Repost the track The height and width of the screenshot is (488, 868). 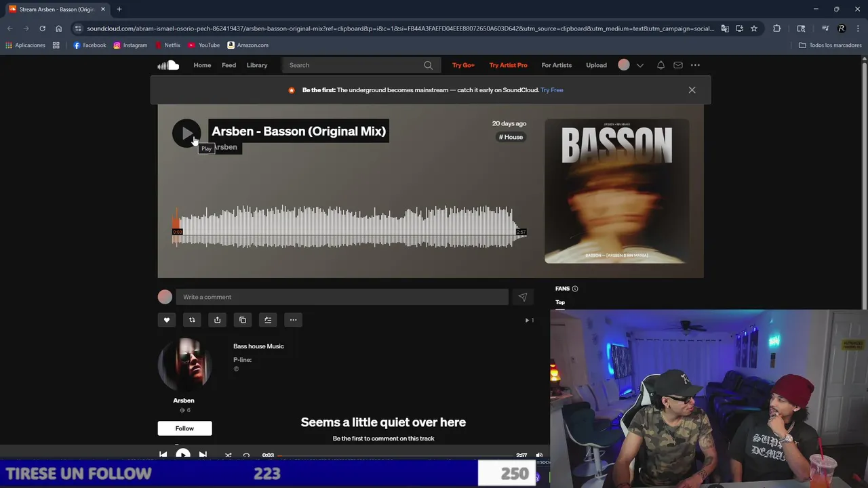[x=192, y=320]
